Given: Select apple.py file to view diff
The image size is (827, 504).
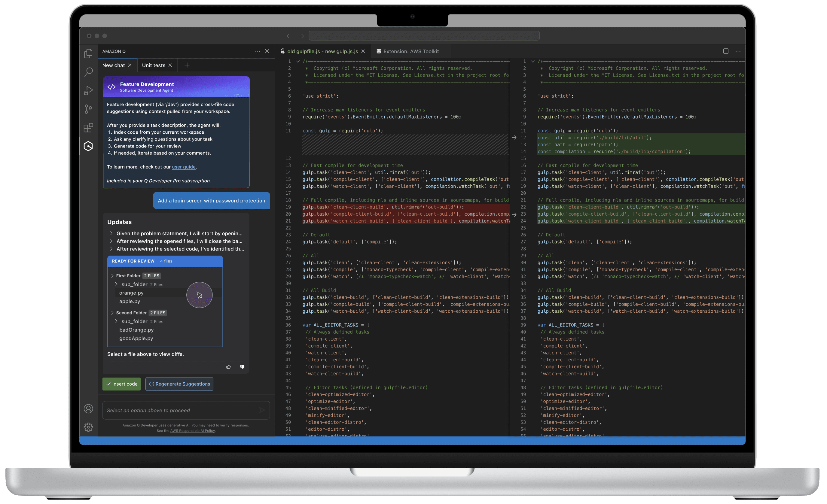Looking at the screenshot, I should [x=130, y=301].
